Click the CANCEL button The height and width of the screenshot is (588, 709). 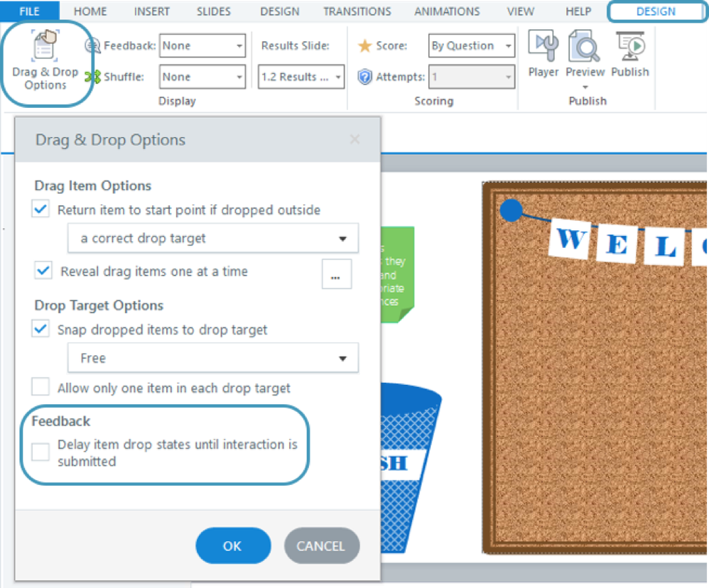[x=322, y=545]
